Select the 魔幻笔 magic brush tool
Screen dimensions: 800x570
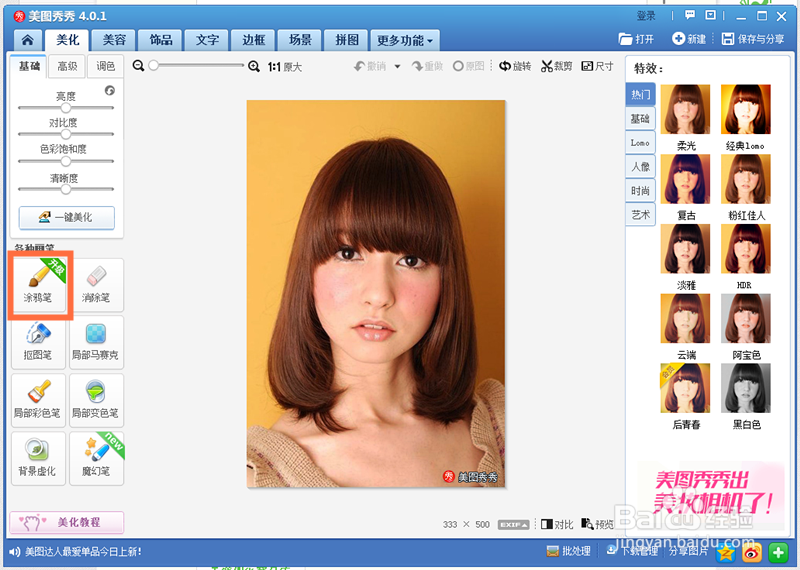(96, 458)
